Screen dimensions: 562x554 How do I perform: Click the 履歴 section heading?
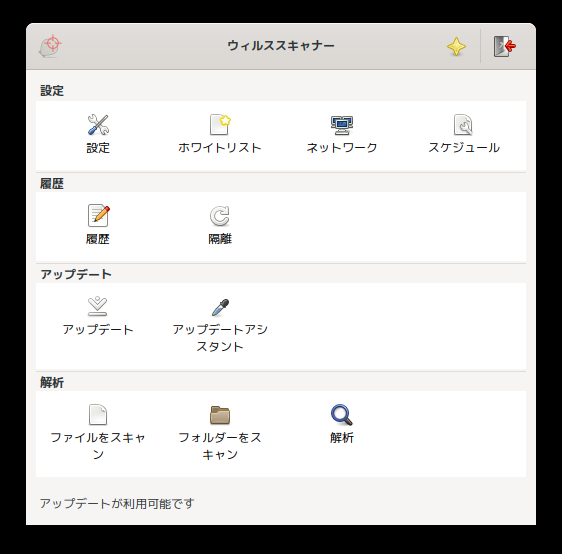[x=52, y=184]
